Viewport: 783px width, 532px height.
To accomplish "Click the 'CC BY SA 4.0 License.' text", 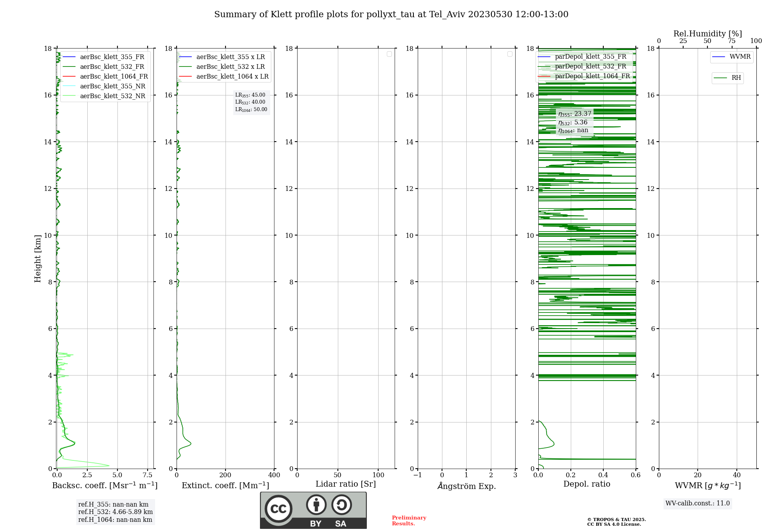I will [614, 525].
